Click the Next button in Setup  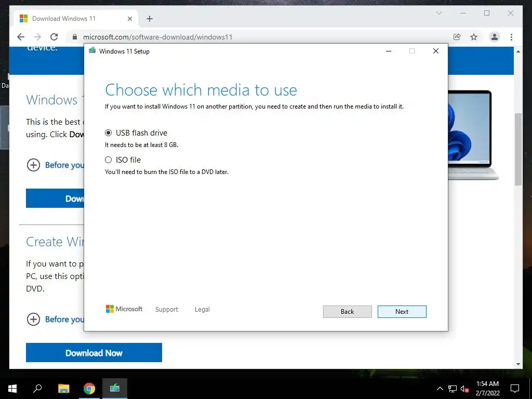tap(402, 312)
